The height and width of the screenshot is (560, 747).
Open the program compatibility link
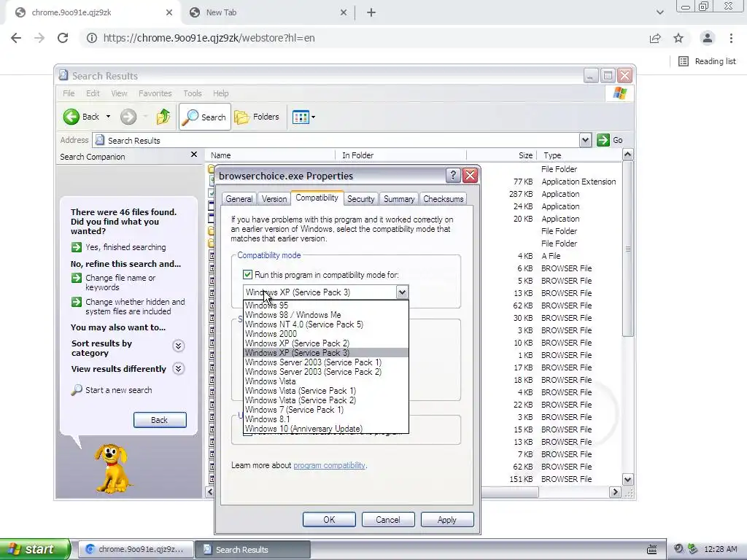point(329,465)
